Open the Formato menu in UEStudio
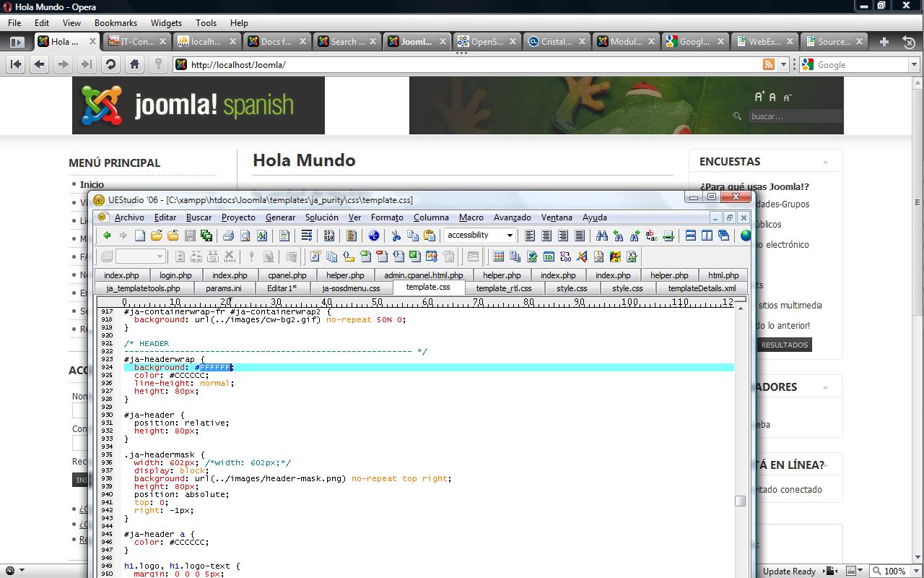Screen dimensions: 924x578 387,217
